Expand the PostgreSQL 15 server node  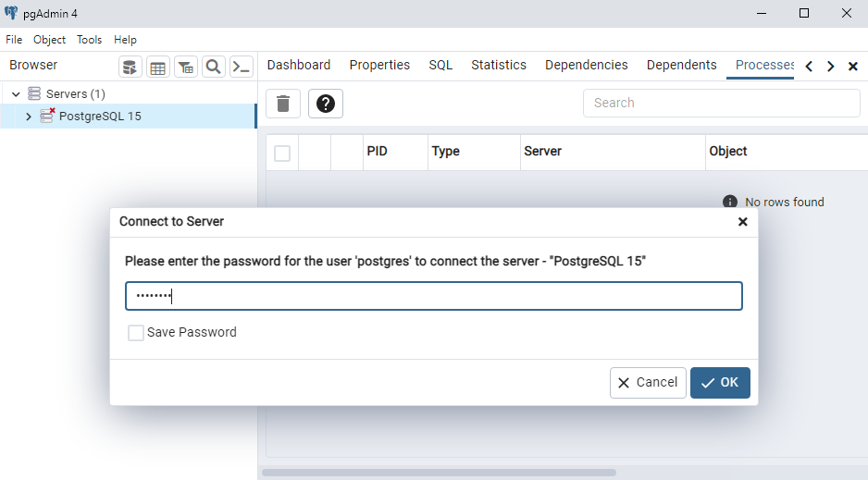pos(29,117)
